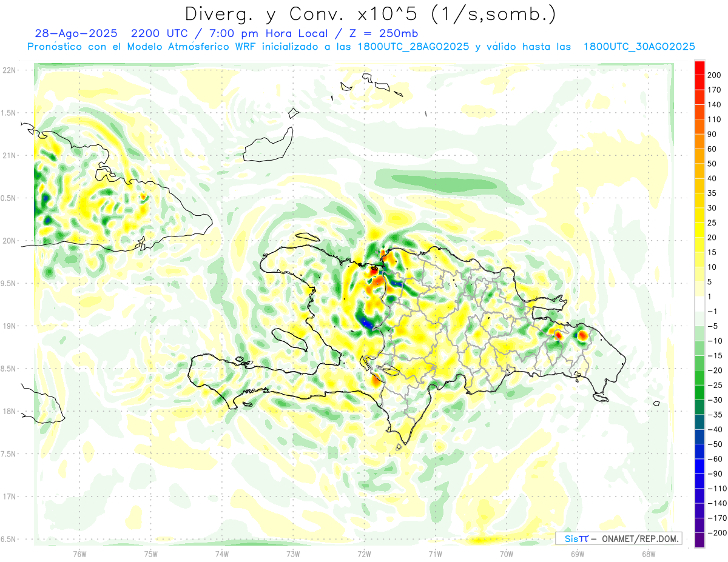Click the positive '5' colorbar value
Viewport: 728px width, 562px height.
pos(710,282)
